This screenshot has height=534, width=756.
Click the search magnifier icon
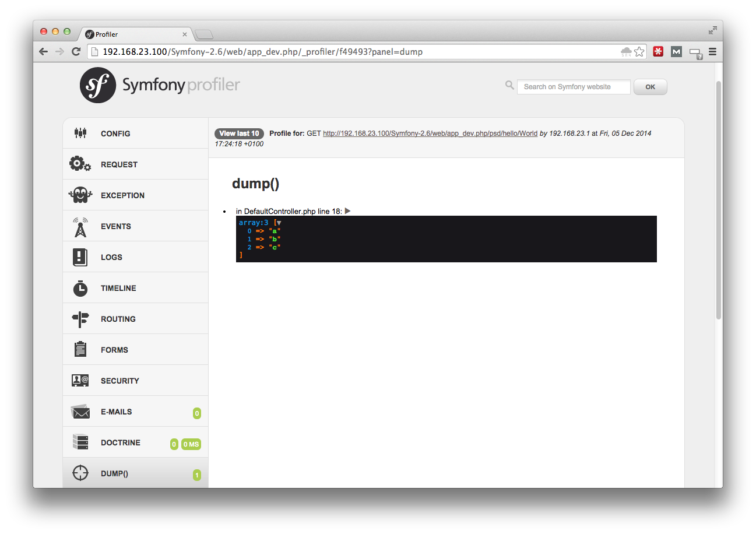pyautogui.click(x=509, y=85)
